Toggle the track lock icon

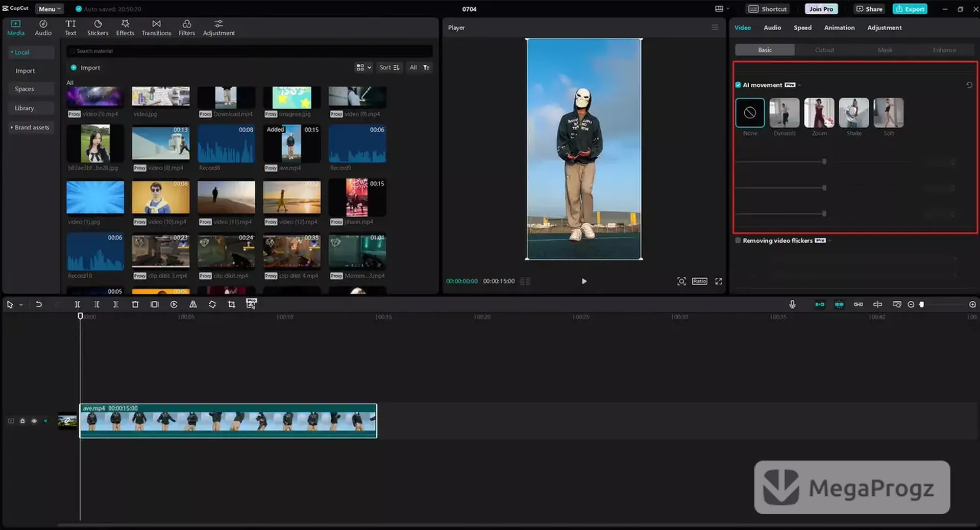point(22,421)
